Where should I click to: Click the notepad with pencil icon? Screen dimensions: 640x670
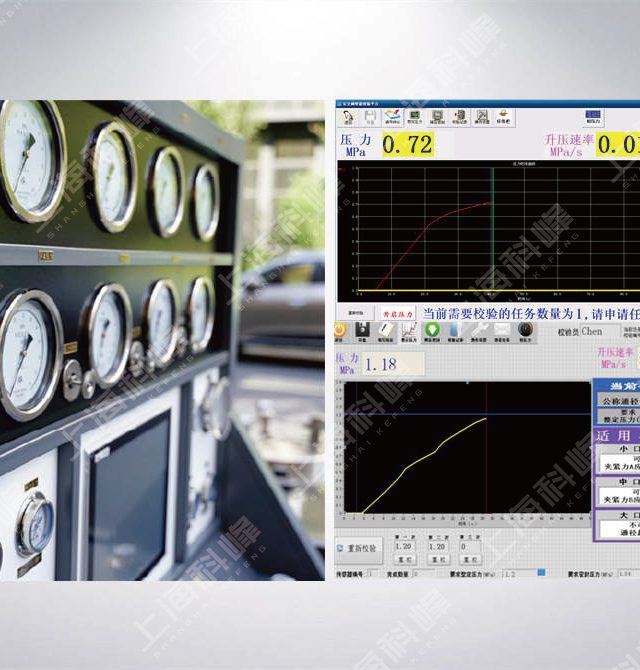click(x=388, y=329)
